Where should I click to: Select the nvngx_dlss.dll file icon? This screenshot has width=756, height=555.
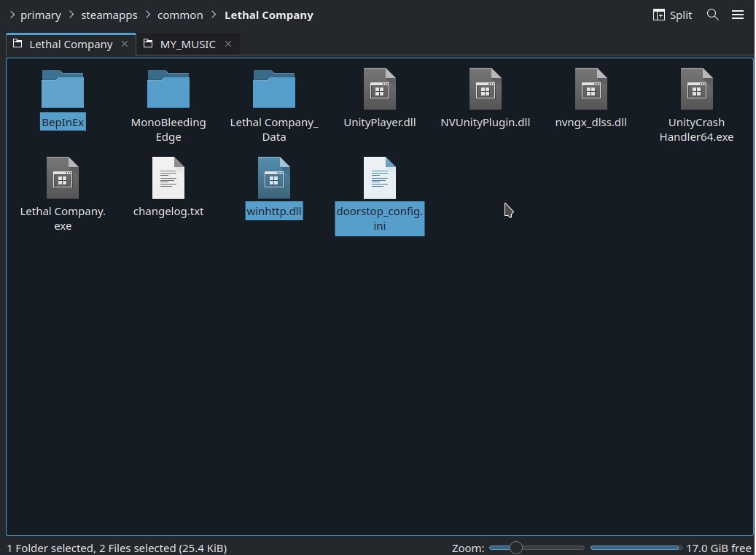[591, 89]
